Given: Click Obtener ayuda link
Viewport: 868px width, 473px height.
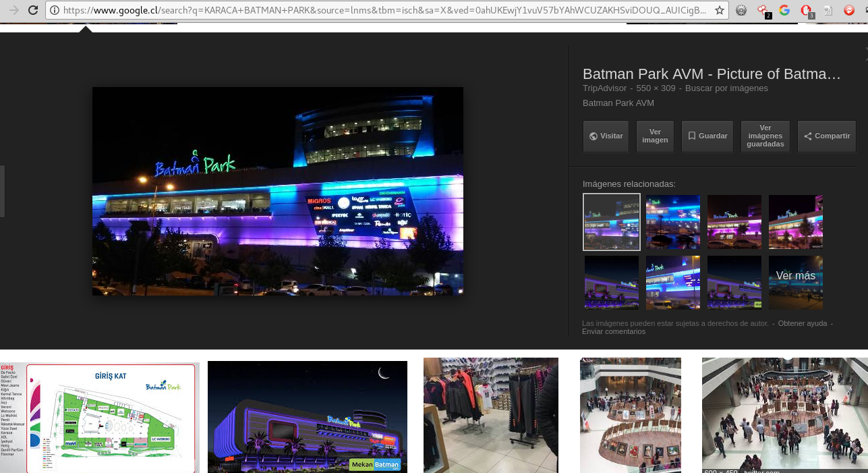Looking at the screenshot, I should point(803,323).
